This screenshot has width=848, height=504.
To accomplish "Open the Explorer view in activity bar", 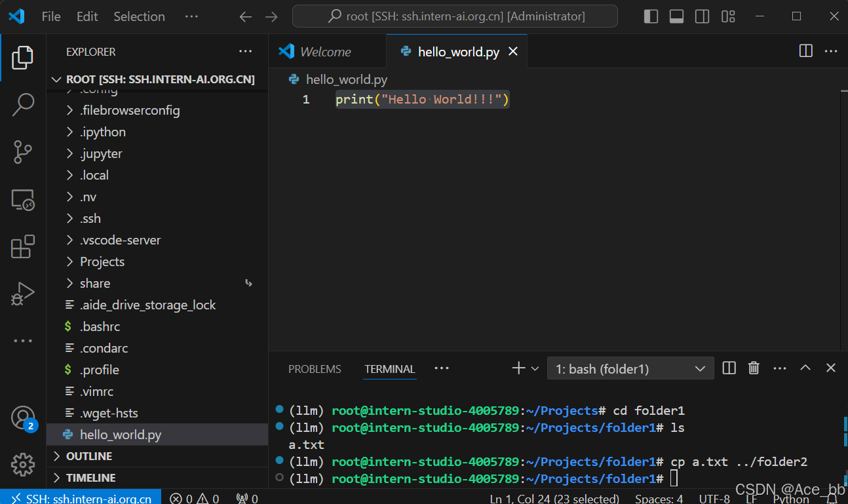I will tap(23, 58).
